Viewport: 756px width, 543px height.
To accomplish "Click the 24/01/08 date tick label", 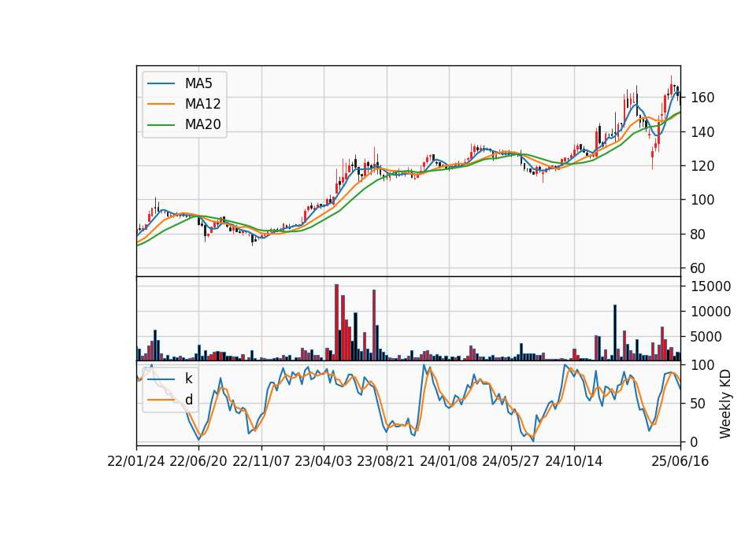I will click(449, 461).
